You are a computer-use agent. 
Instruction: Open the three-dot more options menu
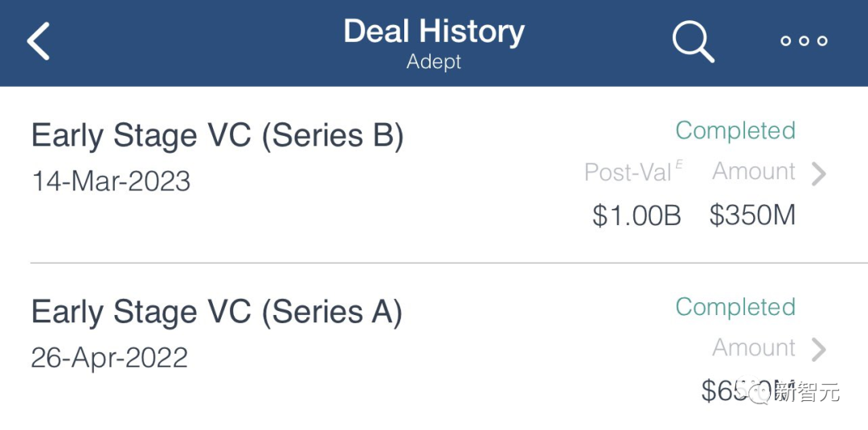pyautogui.click(x=804, y=41)
